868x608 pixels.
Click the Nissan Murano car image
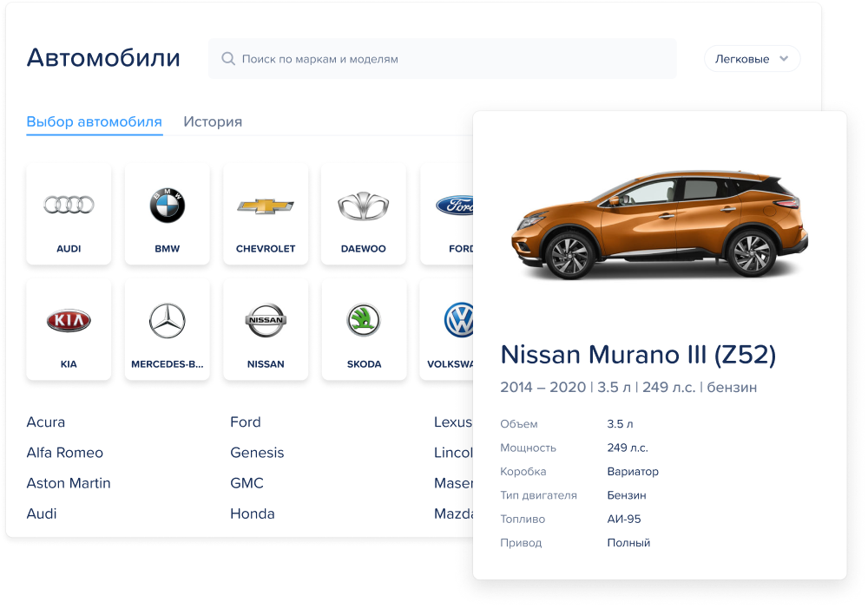pos(660,226)
